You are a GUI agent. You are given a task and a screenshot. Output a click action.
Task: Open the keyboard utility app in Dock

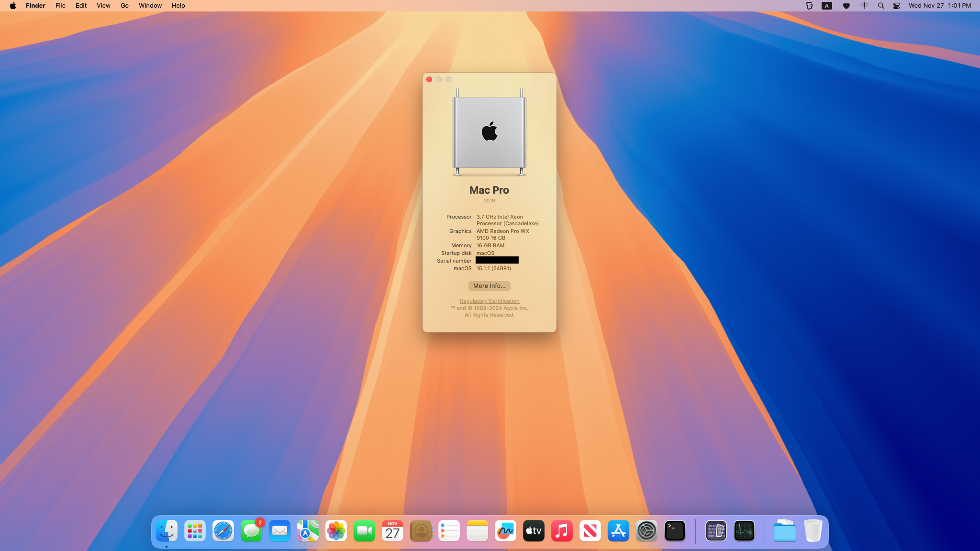(716, 531)
